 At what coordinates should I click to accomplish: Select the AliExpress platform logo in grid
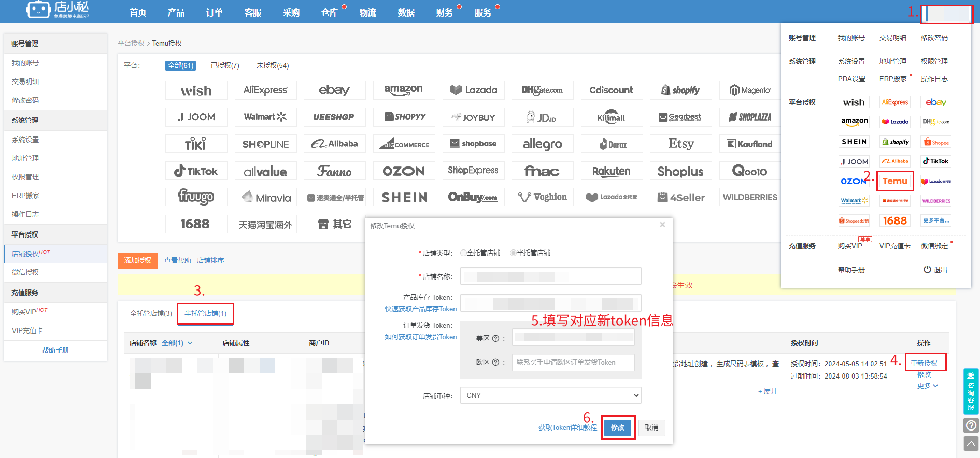pos(265,90)
